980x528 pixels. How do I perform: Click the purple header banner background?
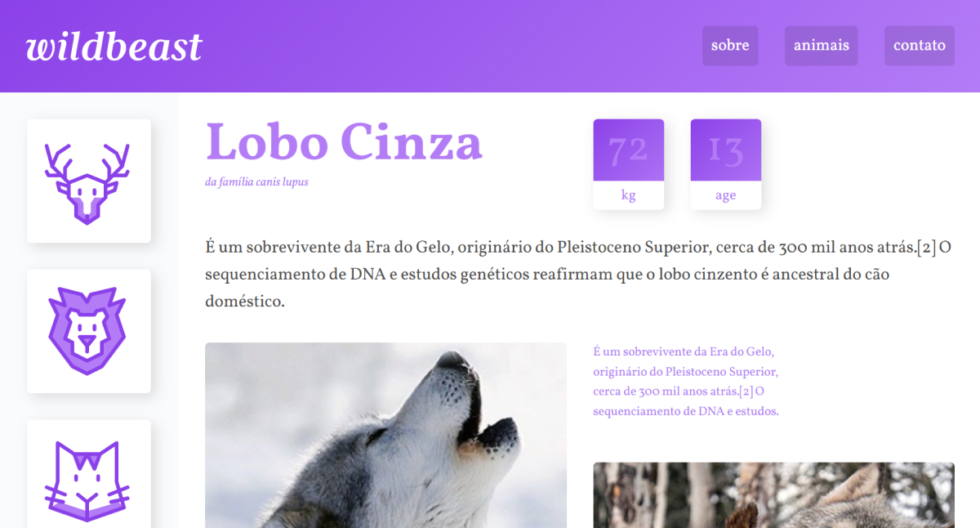449,46
